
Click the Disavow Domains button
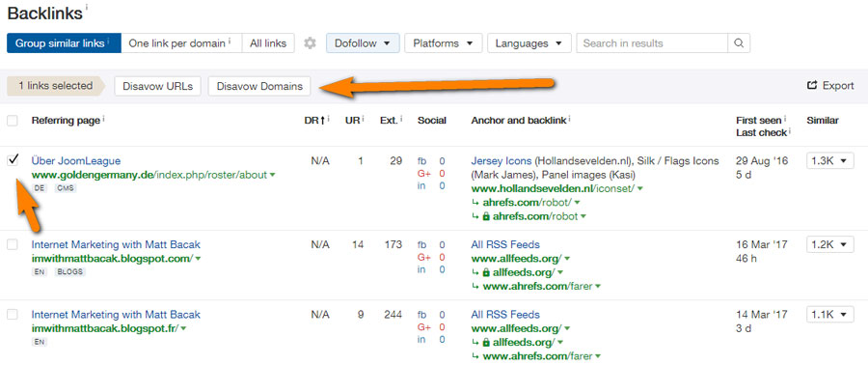pyautogui.click(x=259, y=86)
